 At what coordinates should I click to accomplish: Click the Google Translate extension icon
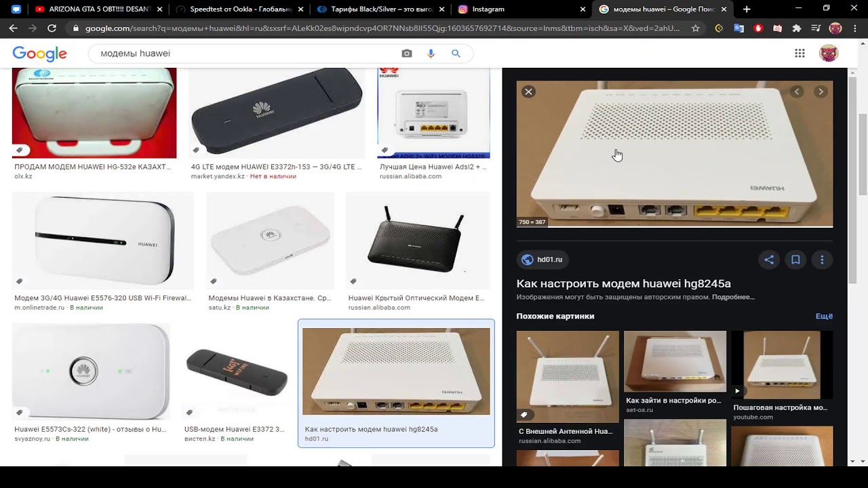pos(739,28)
